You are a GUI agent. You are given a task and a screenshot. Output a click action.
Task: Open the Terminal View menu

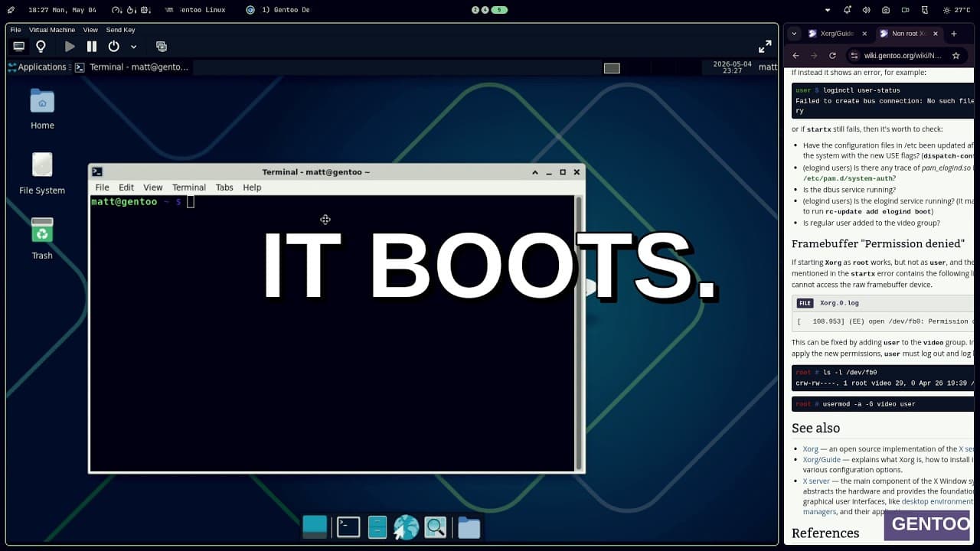[x=153, y=187]
